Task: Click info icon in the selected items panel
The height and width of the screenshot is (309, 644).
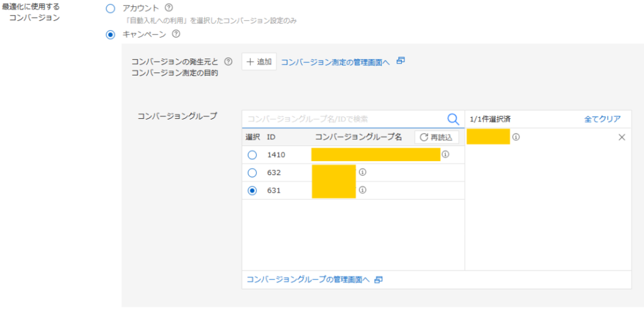Action: click(516, 137)
